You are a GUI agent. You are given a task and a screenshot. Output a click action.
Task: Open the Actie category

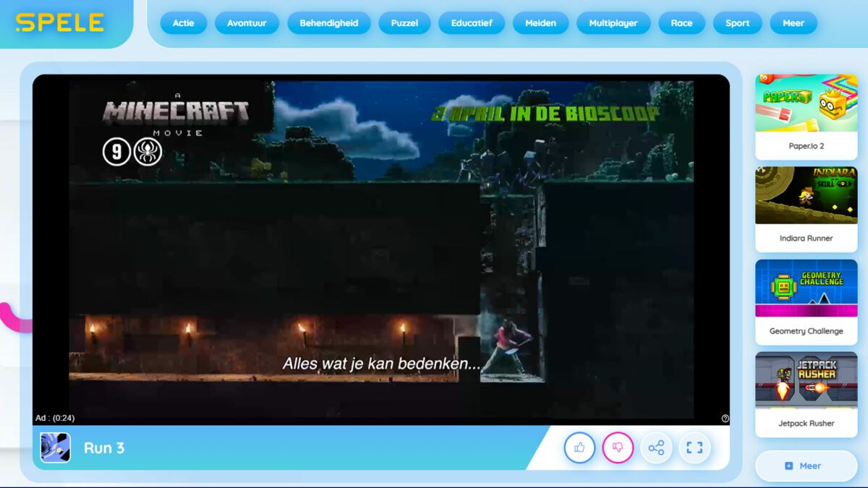coord(184,23)
